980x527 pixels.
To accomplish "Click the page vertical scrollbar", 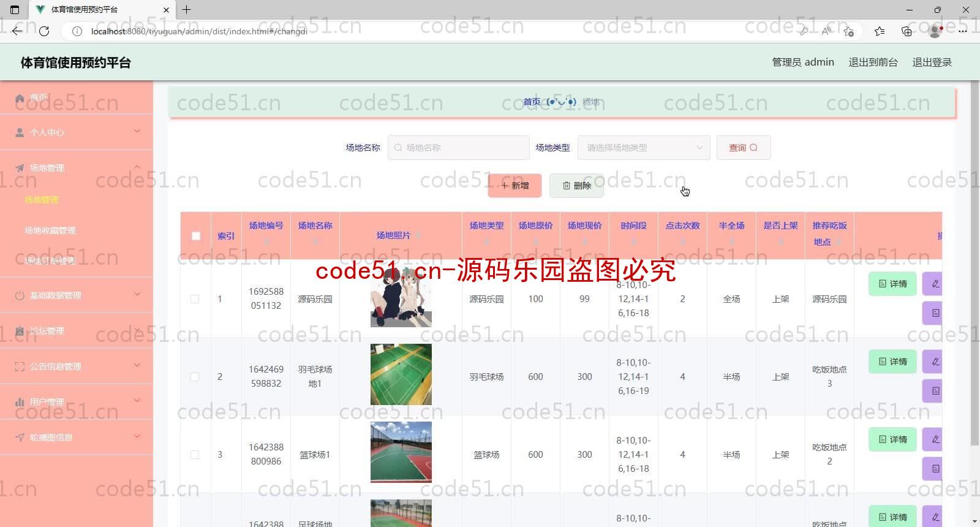I will 974,267.
